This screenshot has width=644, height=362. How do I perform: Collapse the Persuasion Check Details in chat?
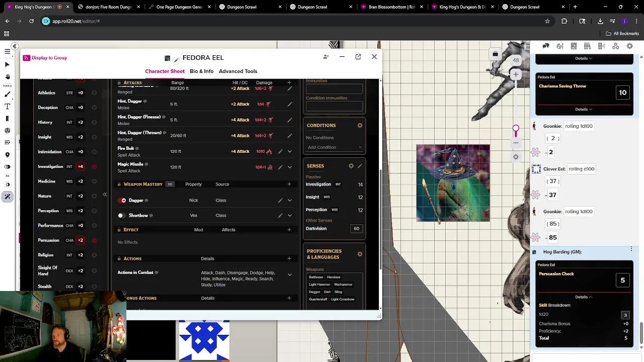coord(584,297)
